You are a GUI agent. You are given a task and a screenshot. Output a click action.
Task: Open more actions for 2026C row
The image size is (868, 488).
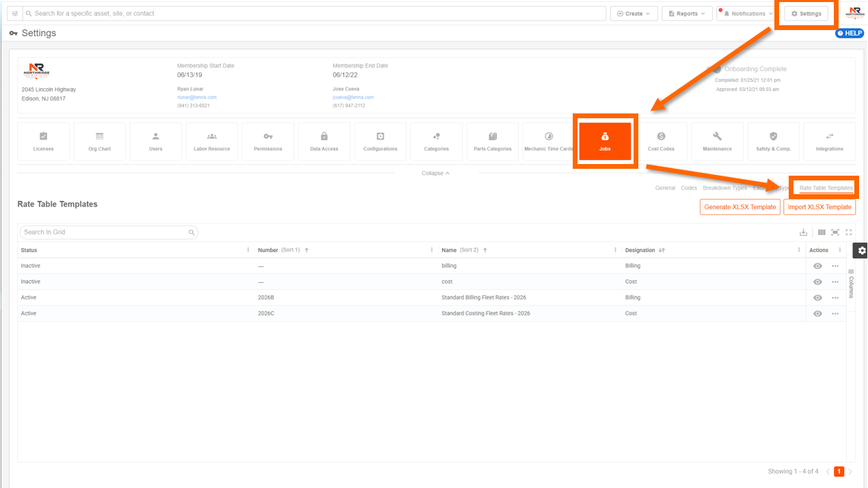click(x=835, y=314)
